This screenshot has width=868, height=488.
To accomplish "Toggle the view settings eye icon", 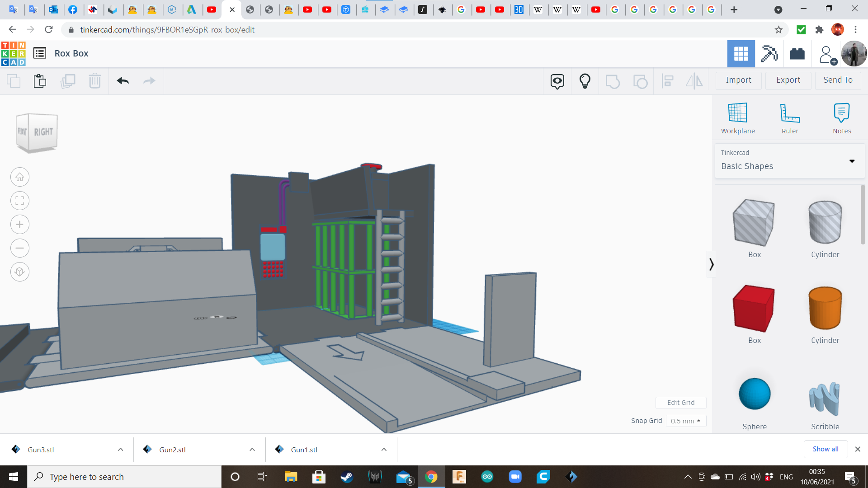I will point(557,81).
